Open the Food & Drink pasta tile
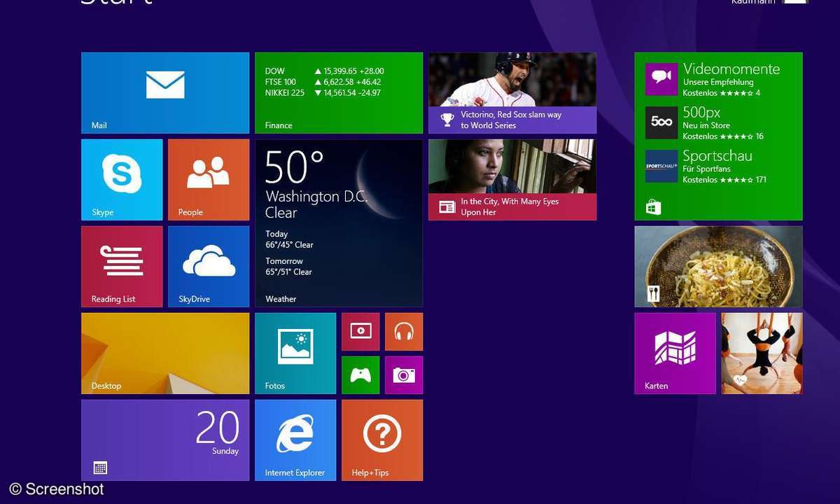 click(719, 267)
